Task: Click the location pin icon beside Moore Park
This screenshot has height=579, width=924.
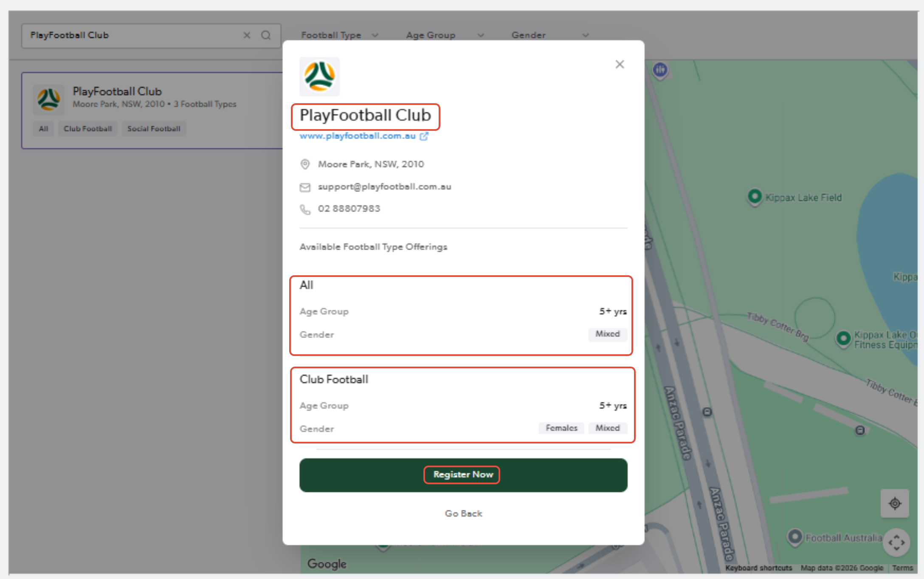Action: 305,164
